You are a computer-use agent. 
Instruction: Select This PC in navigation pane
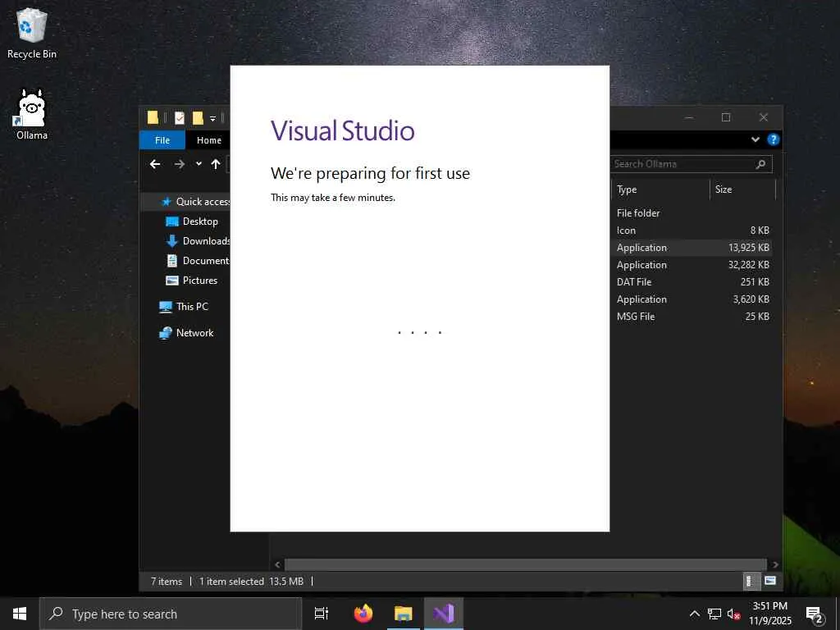click(x=184, y=307)
